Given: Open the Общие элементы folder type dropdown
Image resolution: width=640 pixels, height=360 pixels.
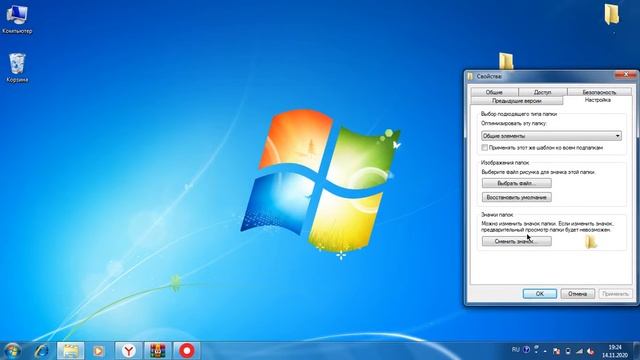Looking at the screenshot, I should click(x=551, y=136).
